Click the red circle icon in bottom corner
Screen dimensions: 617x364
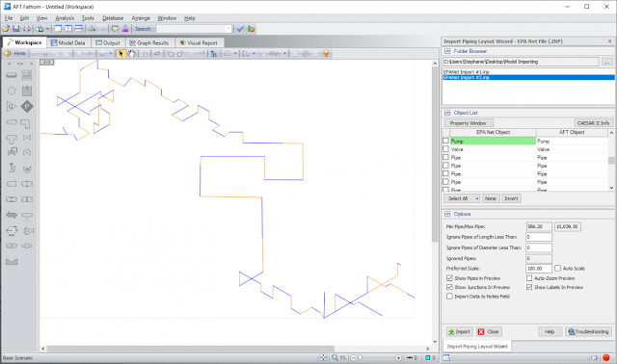tap(606, 357)
